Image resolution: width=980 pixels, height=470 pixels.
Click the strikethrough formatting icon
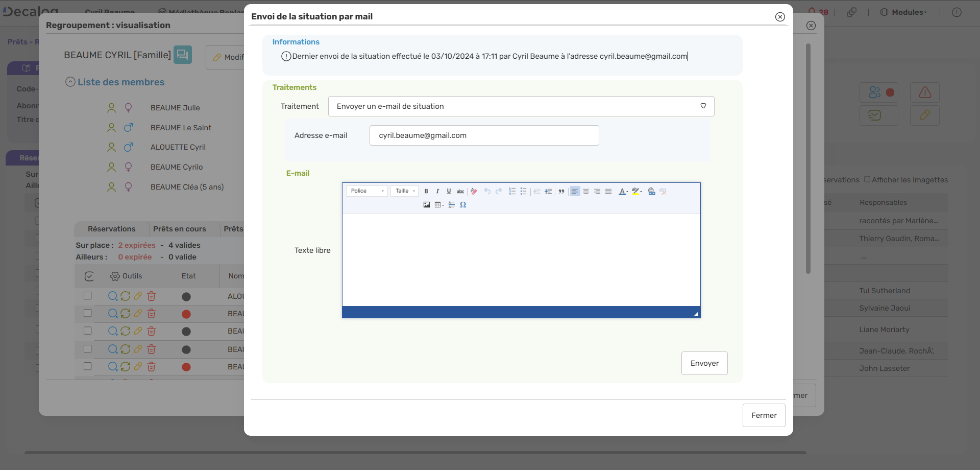click(x=460, y=192)
